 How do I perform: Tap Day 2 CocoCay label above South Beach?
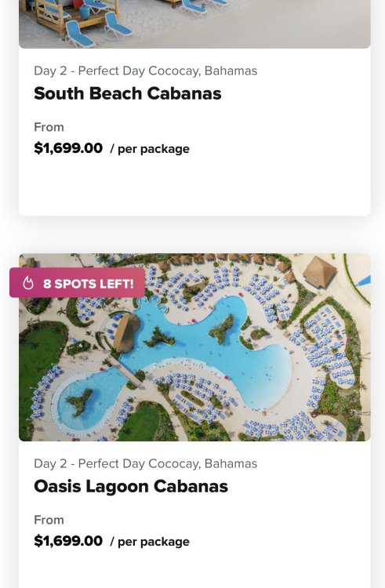(x=145, y=71)
